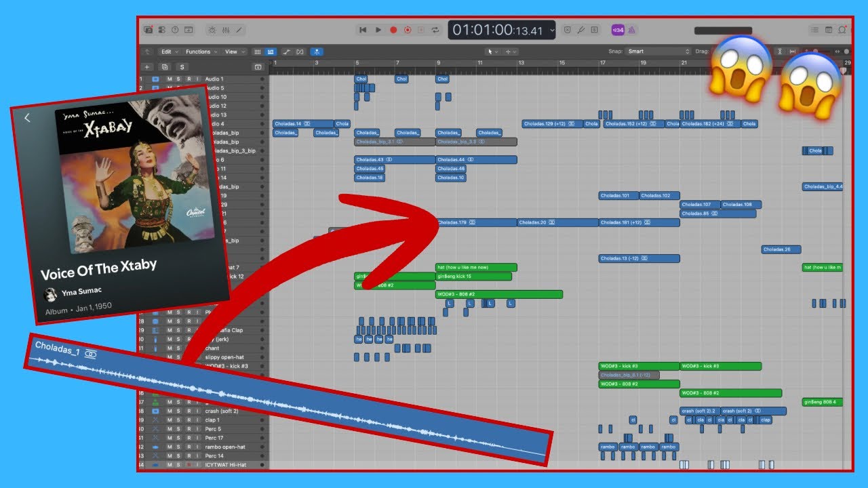
Task: Open the Quick Help question mark icon
Action: point(175,30)
